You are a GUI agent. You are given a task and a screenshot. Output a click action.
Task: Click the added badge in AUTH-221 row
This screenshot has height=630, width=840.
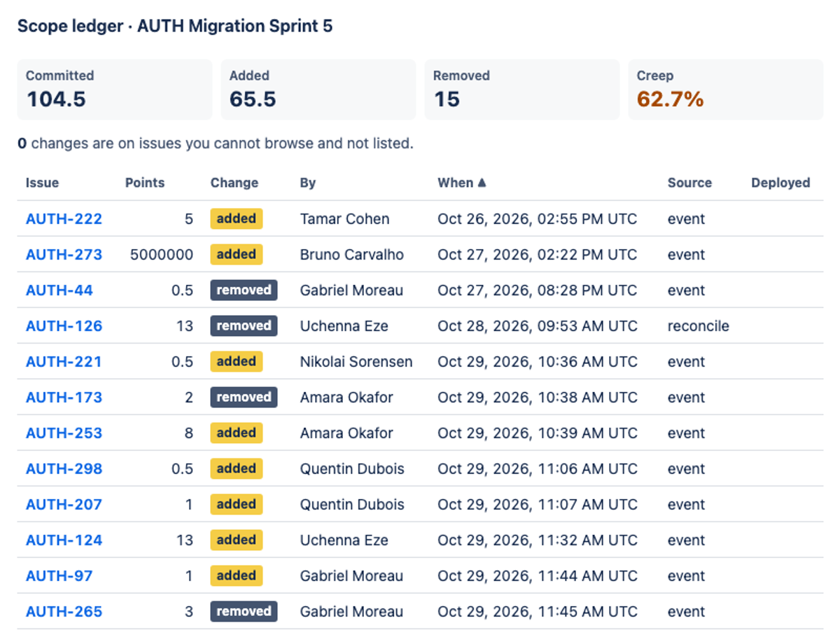(x=237, y=361)
